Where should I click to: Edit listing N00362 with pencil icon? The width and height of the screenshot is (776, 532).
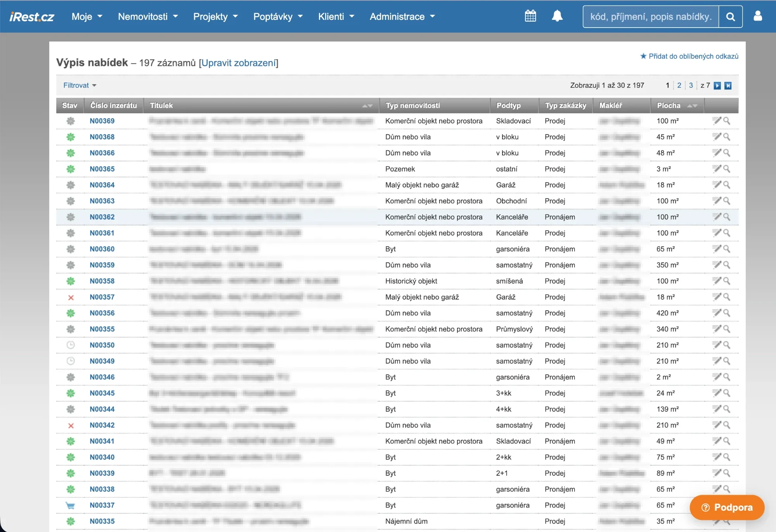pos(717,217)
